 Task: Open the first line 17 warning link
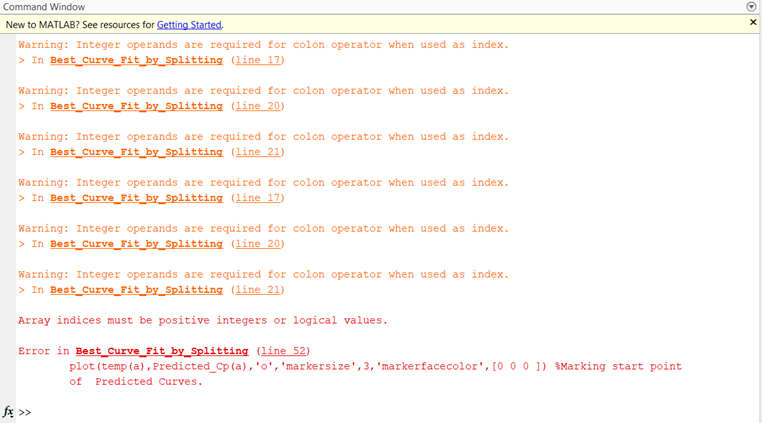click(258, 60)
